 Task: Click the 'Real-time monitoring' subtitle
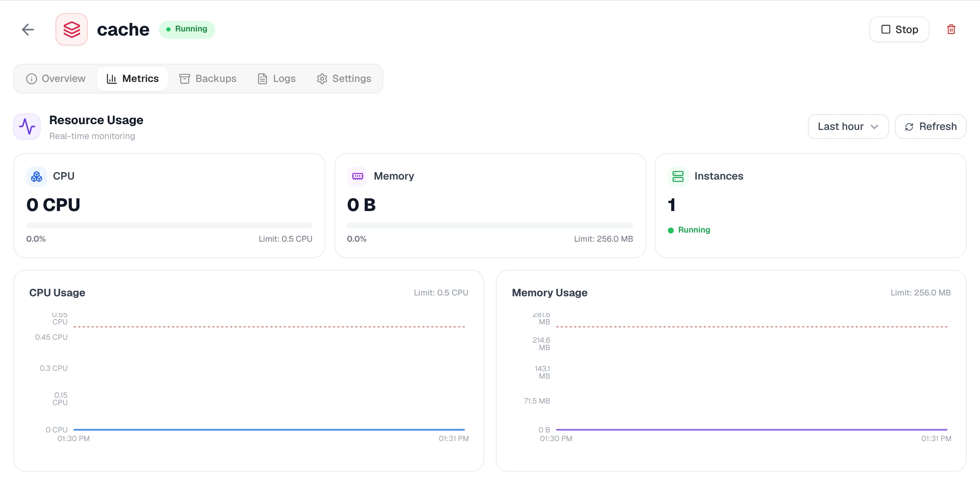(x=92, y=136)
